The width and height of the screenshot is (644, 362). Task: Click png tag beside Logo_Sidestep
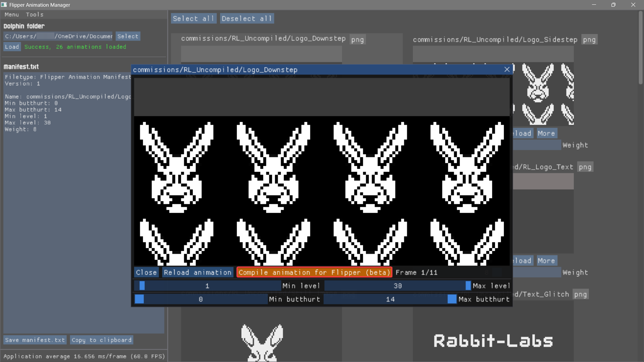tap(589, 40)
